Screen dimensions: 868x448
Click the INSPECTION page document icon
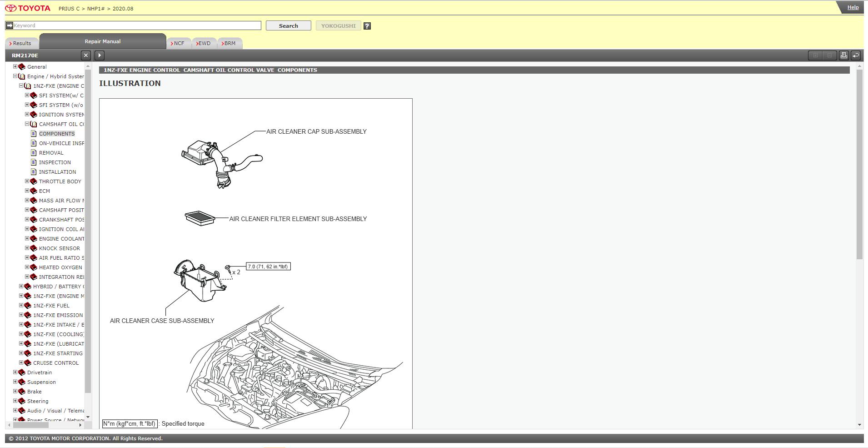coord(34,162)
